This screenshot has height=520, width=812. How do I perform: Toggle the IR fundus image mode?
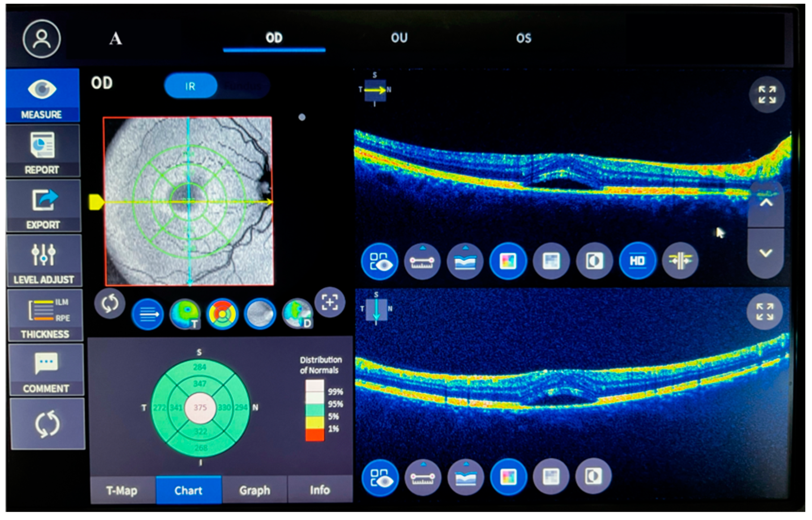(x=190, y=86)
